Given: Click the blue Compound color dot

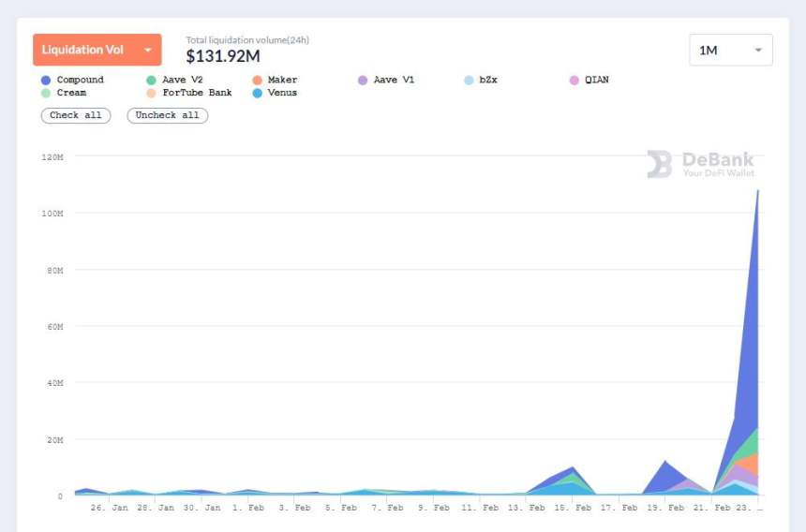Looking at the screenshot, I should point(46,81).
